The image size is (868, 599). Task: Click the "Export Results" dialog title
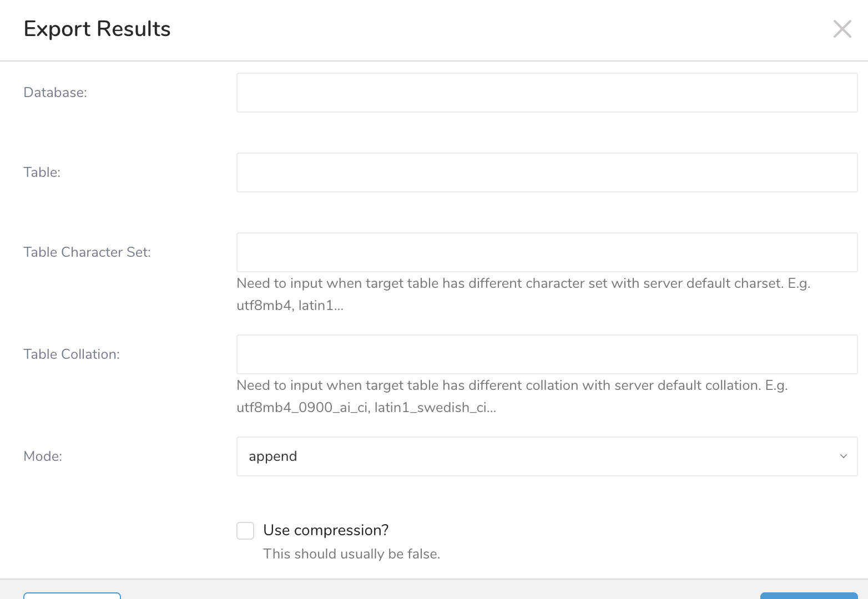97,29
